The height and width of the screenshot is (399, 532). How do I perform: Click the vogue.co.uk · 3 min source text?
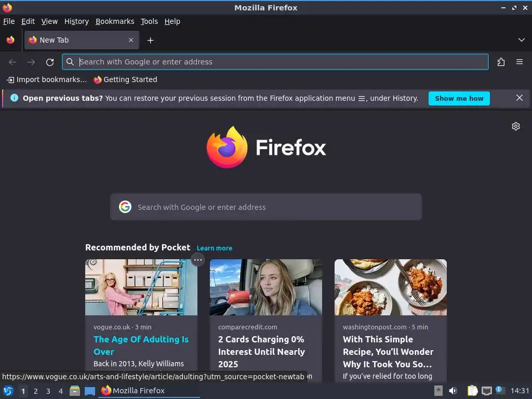(123, 327)
